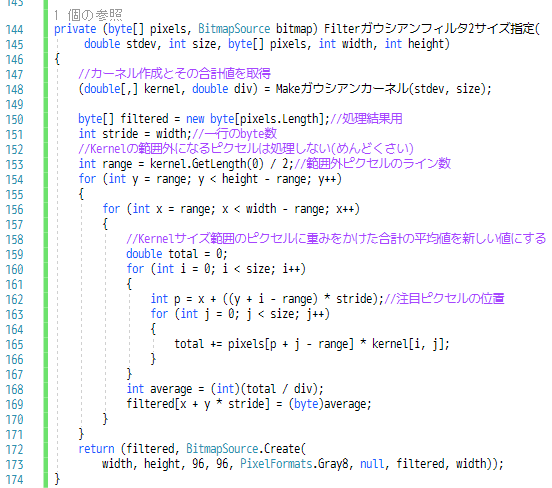Click 'x++' on line 156
Viewport: 552px width, 488px height.
tap(345, 209)
